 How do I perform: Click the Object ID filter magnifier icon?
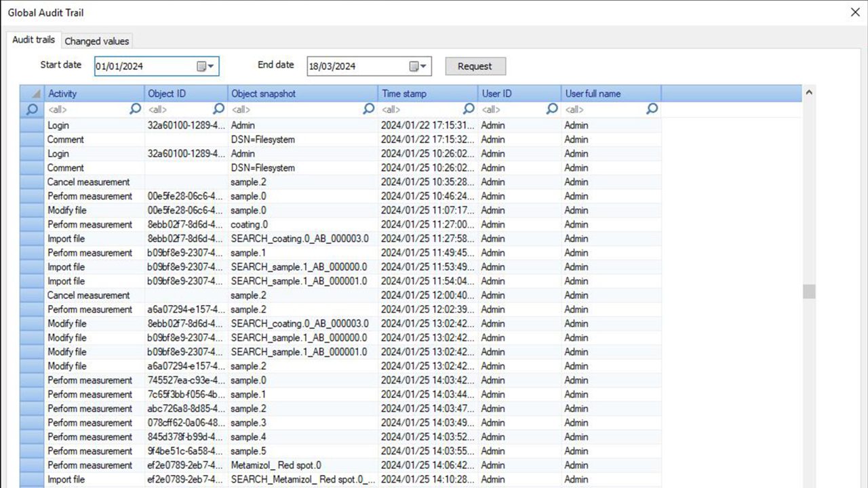click(218, 108)
